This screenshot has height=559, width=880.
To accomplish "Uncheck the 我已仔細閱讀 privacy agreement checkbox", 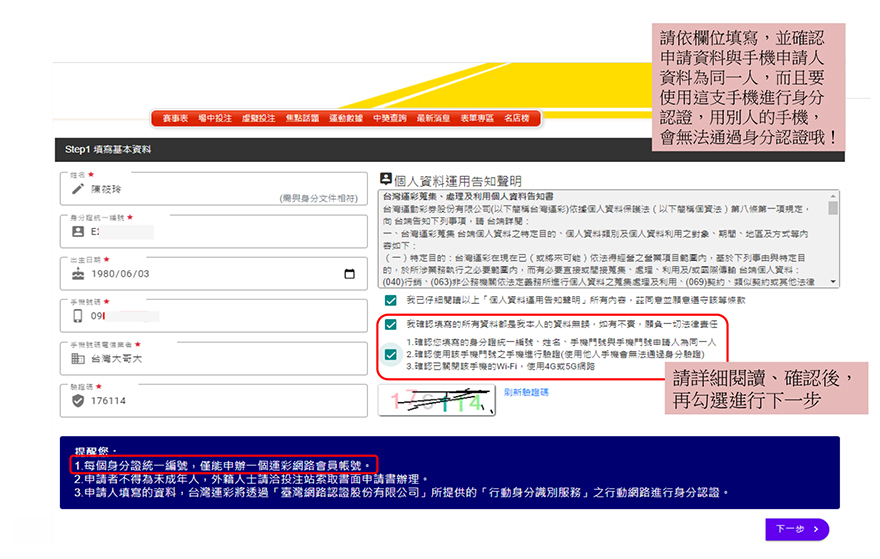I will click(390, 300).
